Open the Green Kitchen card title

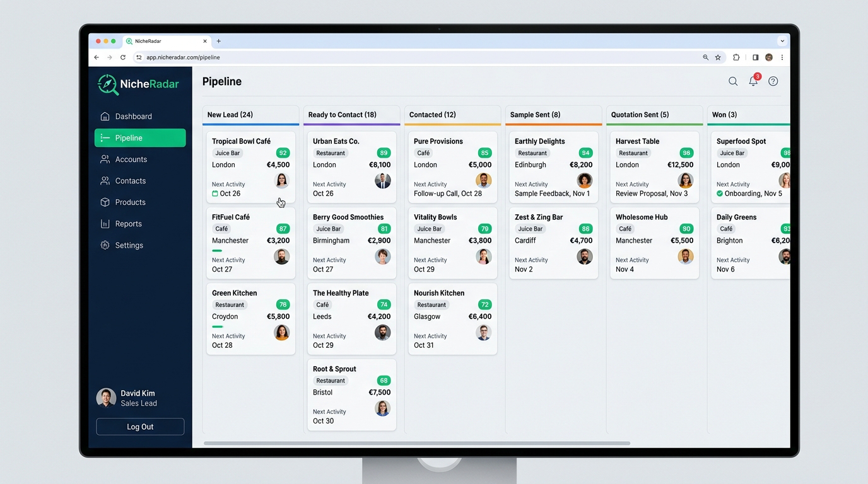pyautogui.click(x=235, y=293)
